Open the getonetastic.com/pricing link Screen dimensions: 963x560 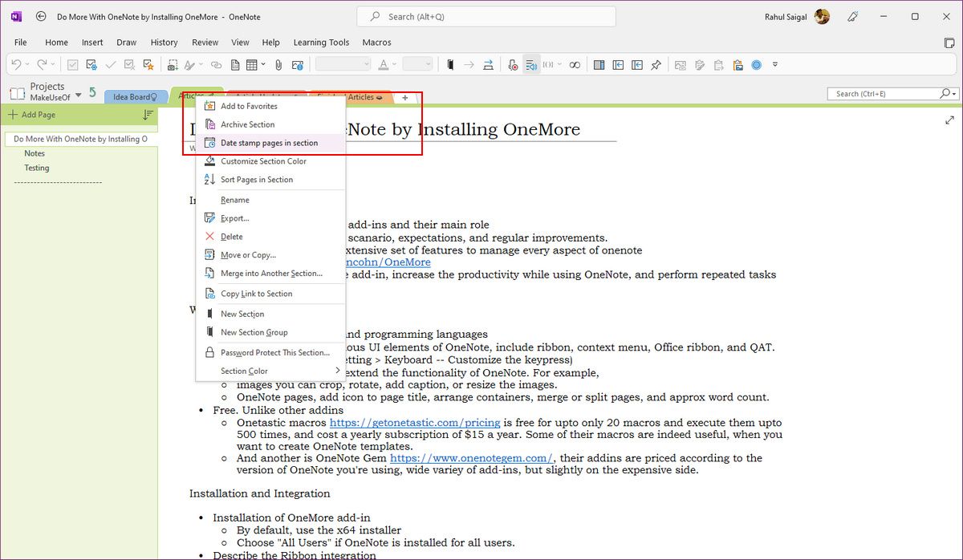click(x=415, y=422)
